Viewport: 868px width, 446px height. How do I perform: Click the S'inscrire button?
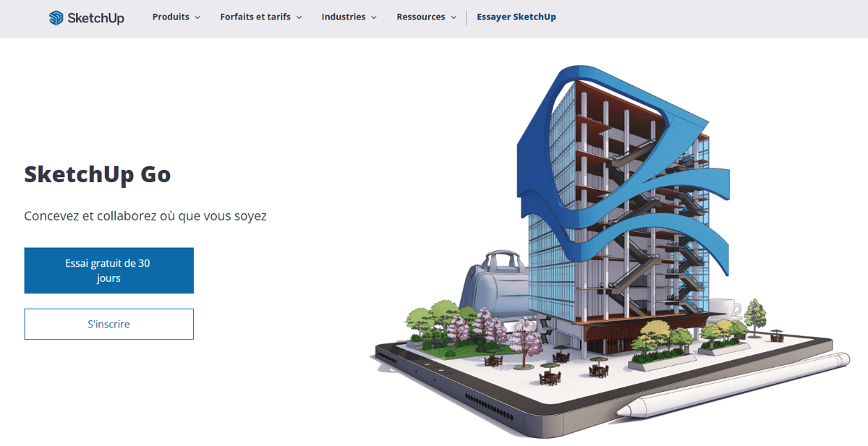(109, 324)
